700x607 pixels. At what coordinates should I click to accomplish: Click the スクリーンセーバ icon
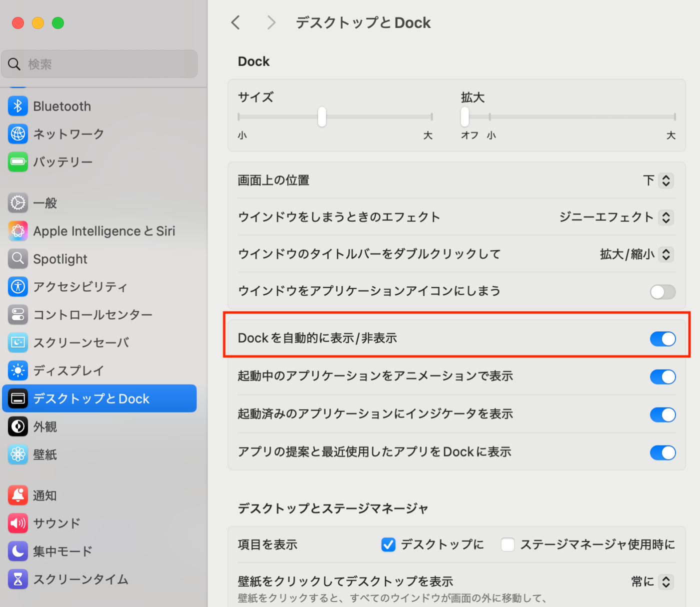pos(18,342)
